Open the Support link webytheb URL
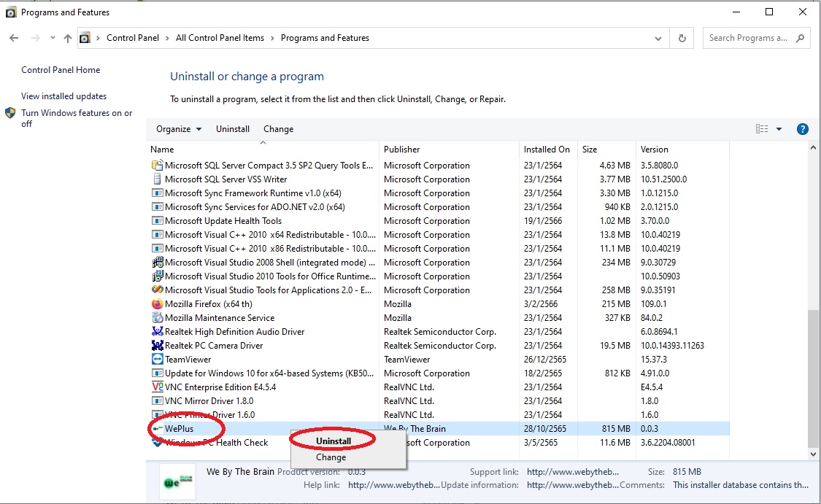The width and height of the screenshot is (821, 504). (x=573, y=472)
